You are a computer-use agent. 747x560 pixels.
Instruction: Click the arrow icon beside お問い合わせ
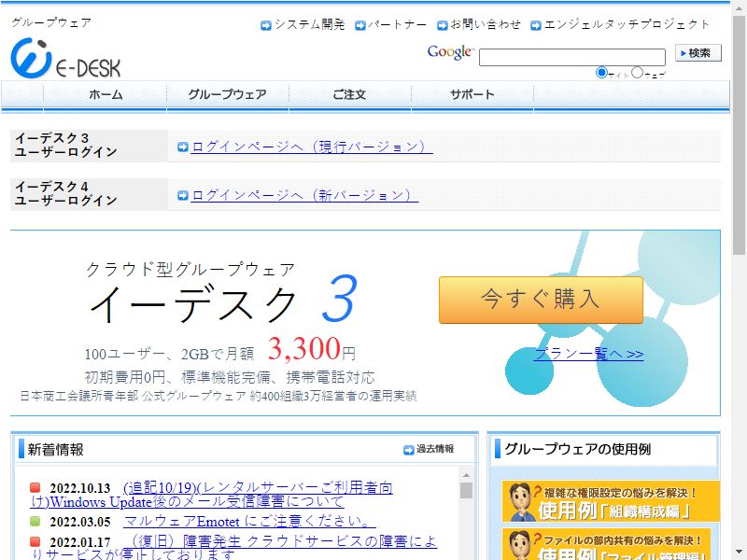pos(442,25)
